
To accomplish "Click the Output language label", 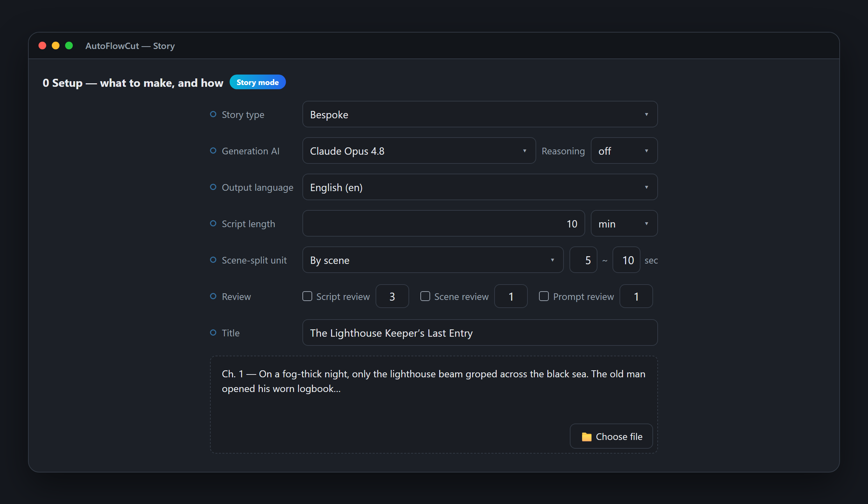I will coord(258,187).
